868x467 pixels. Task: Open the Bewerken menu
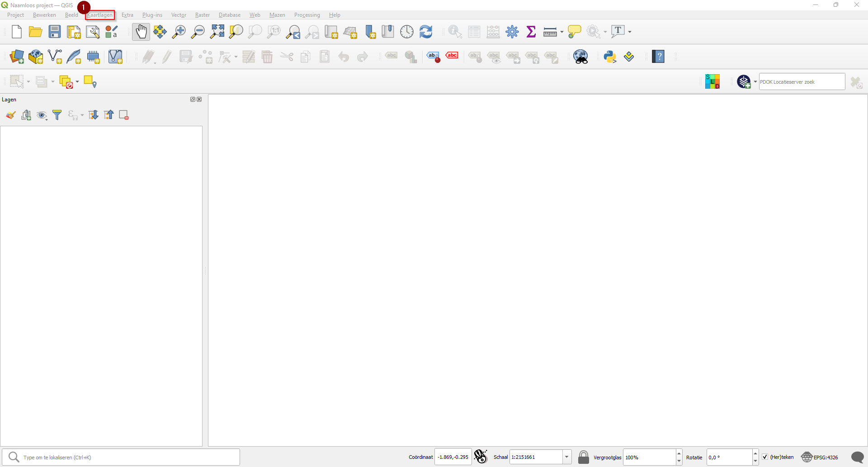[x=44, y=15]
